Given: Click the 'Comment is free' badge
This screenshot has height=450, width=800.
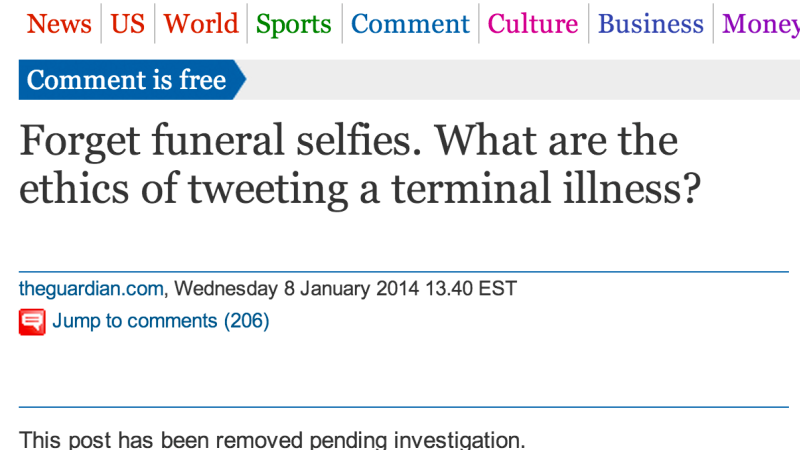Looking at the screenshot, I should 126,80.
